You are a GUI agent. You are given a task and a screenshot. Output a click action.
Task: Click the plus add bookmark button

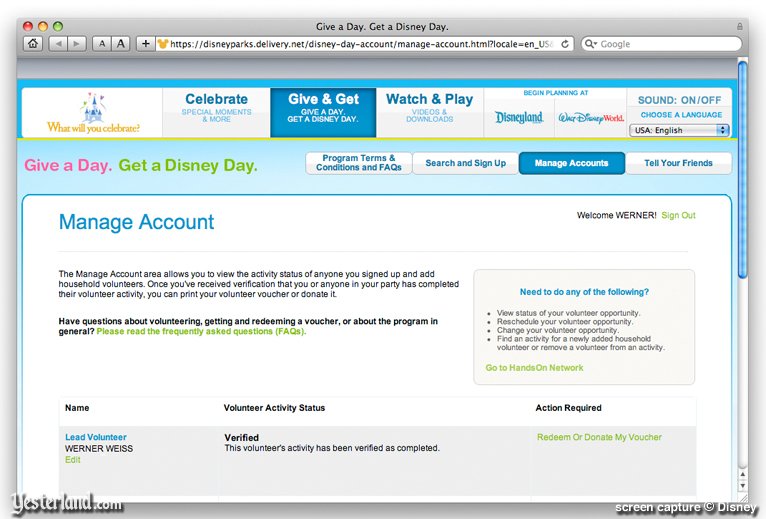click(146, 44)
